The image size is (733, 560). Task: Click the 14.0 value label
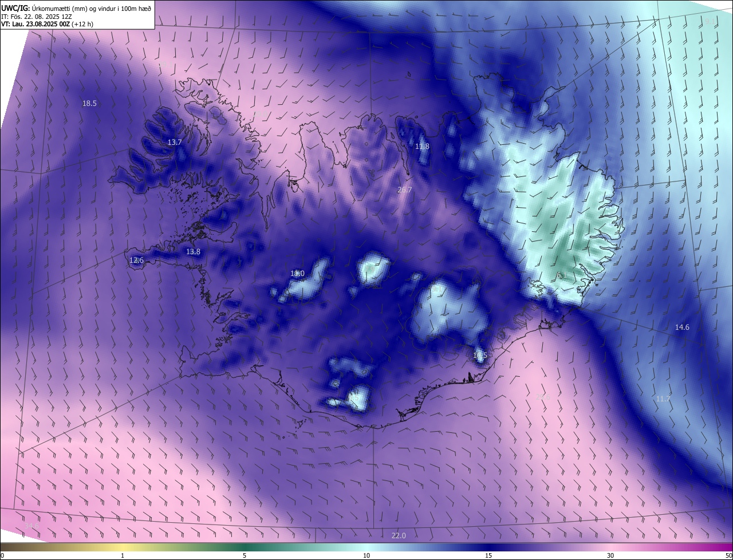point(297,274)
